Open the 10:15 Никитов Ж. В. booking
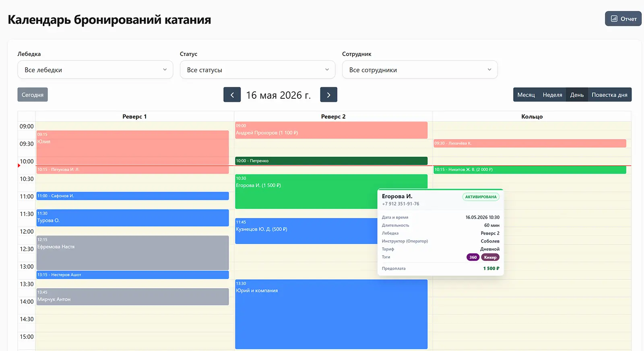Viewport: 644px width, 351px height. [530, 170]
